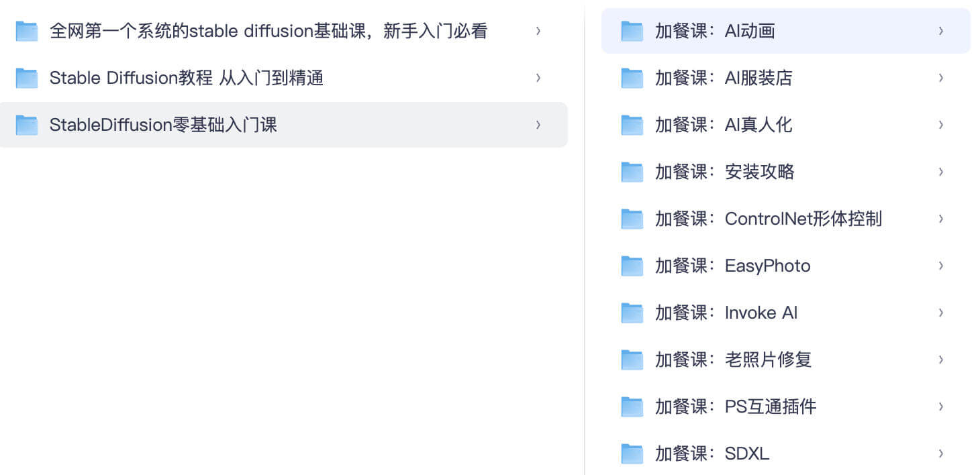Click folder icon beside ControlNet形体控制

point(632,219)
